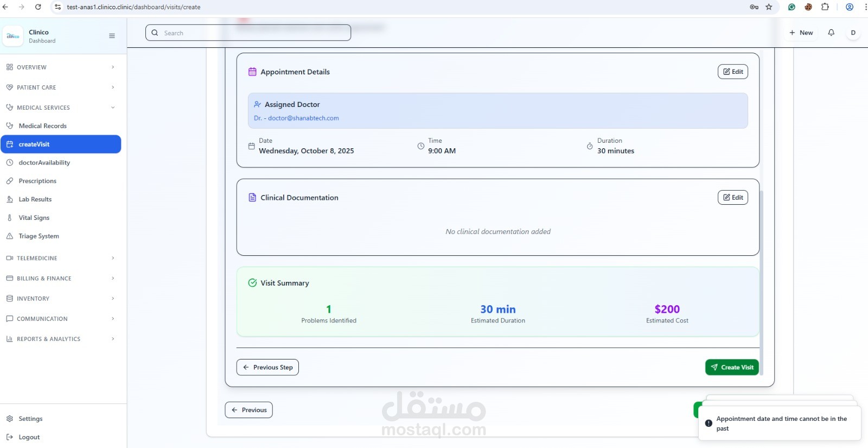Viewport: 868px width, 448px height.
Task: Open Medical Records in sidebar
Action: [x=61, y=126]
